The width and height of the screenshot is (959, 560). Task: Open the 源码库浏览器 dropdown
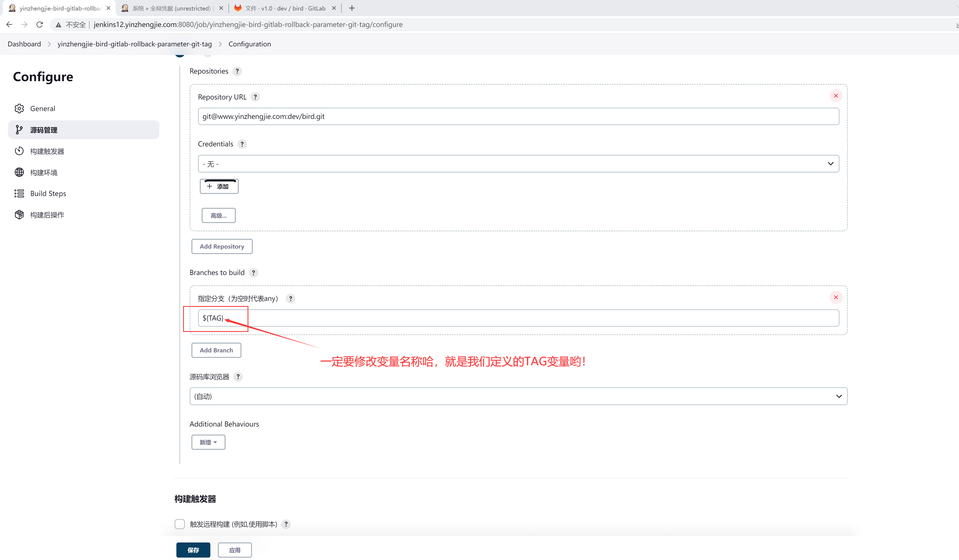pyautogui.click(x=518, y=396)
